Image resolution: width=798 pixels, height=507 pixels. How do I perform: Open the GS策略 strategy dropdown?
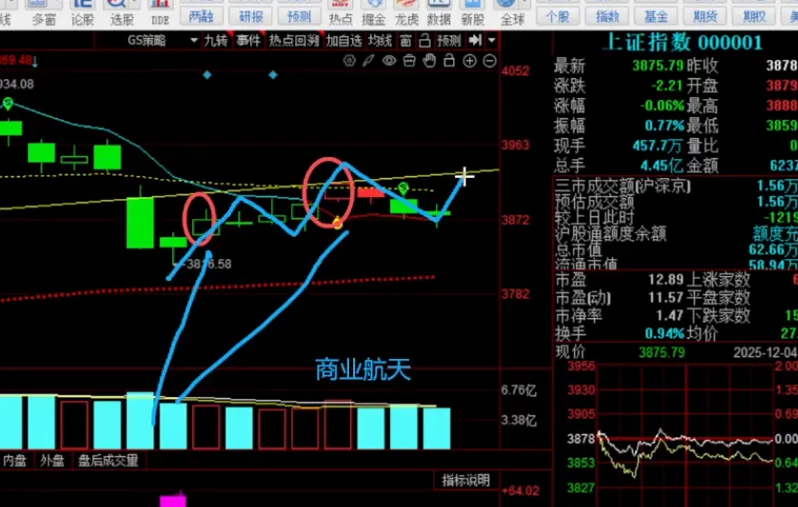pos(162,40)
